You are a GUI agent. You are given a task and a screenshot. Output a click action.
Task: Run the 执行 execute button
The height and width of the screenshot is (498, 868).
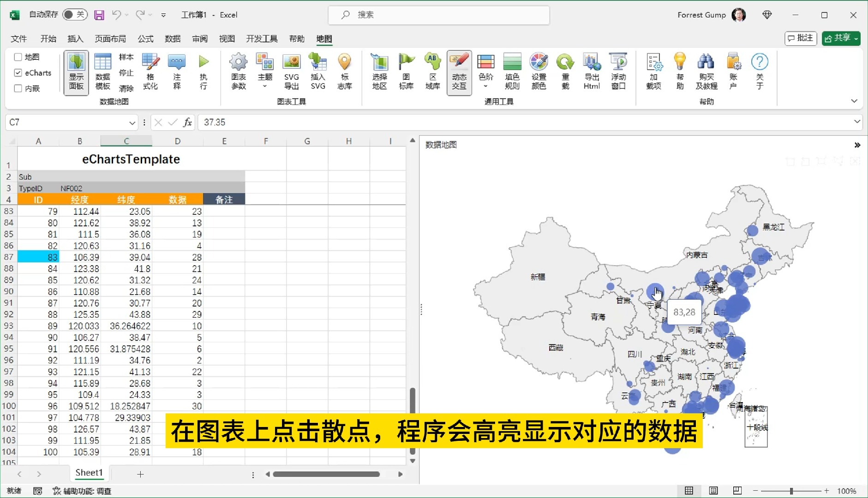(x=204, y=72)
